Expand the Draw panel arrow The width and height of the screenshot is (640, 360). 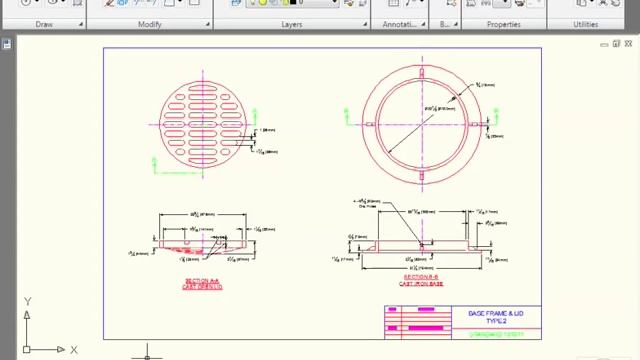coord(80,24)
